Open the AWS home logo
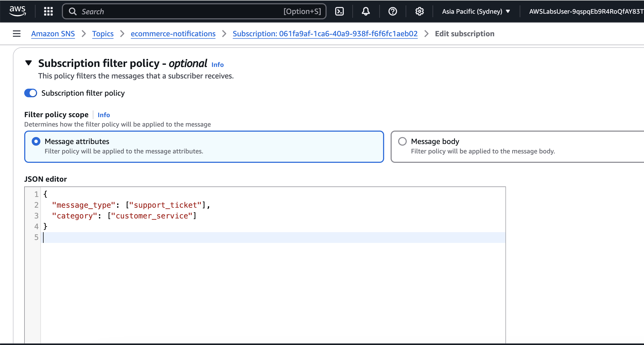 [x=17, y=11]
